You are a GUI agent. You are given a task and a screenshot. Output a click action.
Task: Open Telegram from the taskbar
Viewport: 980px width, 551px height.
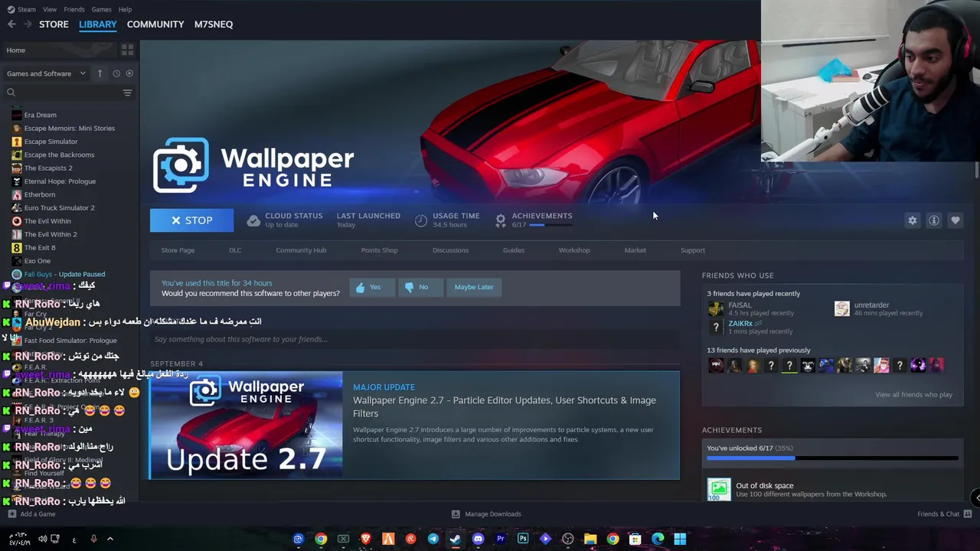(433, 539)
